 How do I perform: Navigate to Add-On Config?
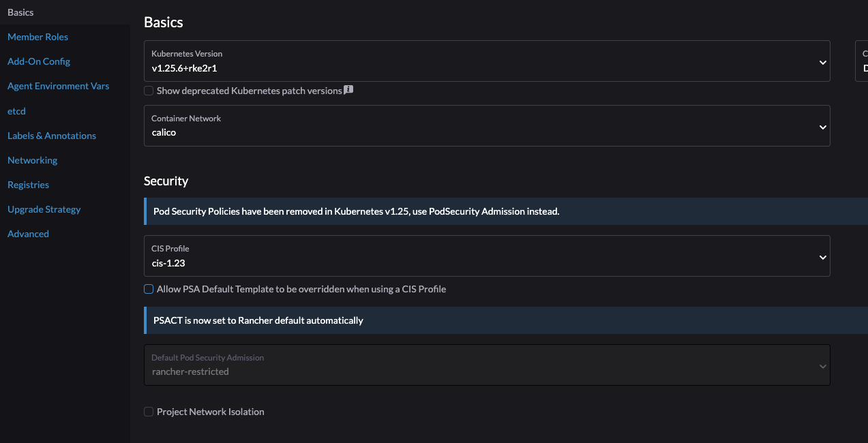38,61
